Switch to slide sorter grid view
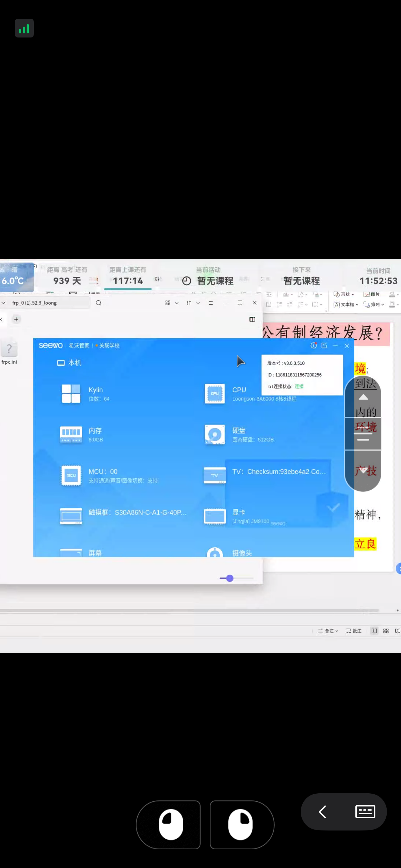401x868 pixels. pyautogui.click(x=386, y=631)
